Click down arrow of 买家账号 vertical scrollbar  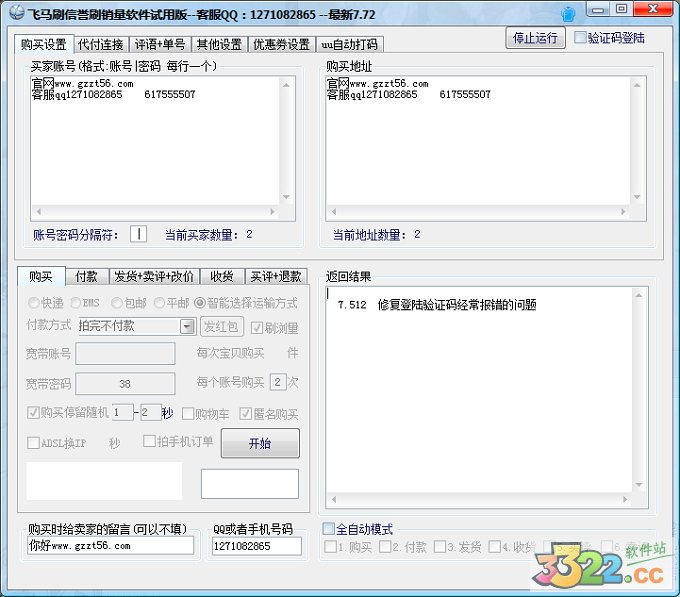click(x=286, y=197)
